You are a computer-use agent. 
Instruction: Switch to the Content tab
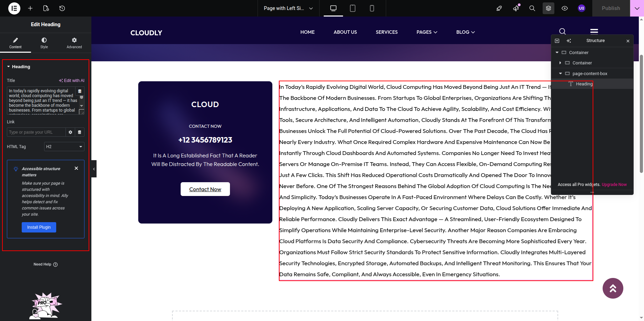pos(16,43)
